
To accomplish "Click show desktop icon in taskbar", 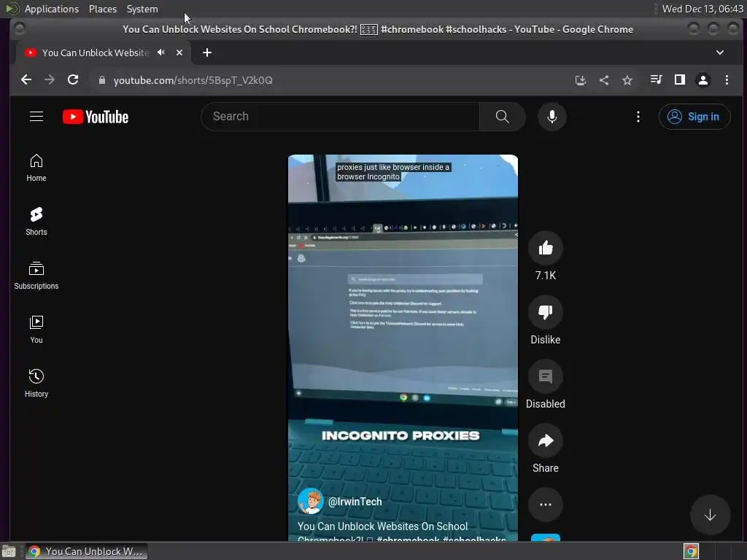I will [x=9, y=551].
